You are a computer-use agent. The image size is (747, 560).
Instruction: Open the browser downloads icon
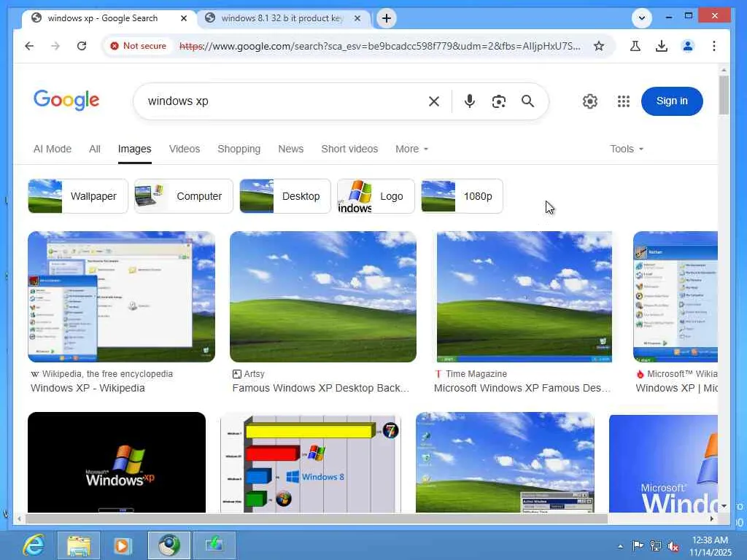[x=661, y=46]
